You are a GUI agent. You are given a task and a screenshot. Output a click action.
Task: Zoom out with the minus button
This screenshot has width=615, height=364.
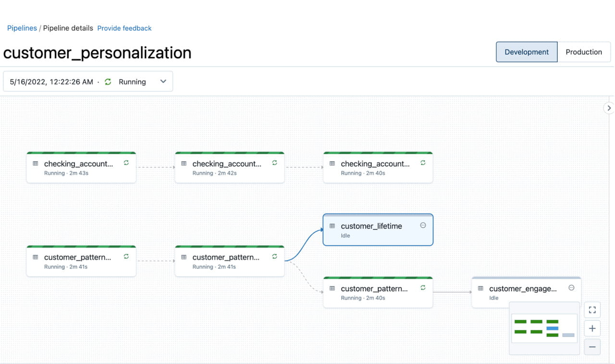[x=592, y=347]
